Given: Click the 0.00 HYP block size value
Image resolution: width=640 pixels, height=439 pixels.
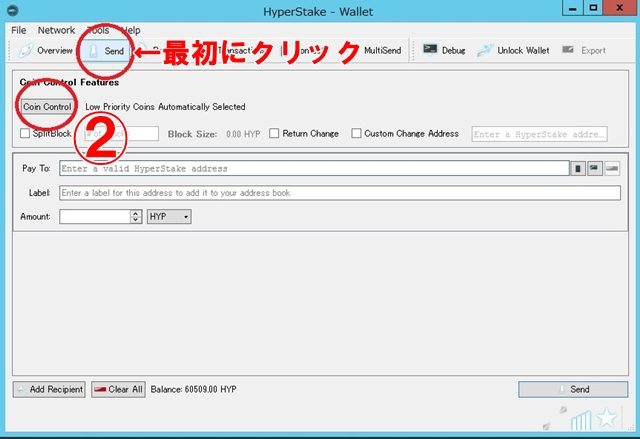Looking at the screenshot, I should (x=243, y=134).
